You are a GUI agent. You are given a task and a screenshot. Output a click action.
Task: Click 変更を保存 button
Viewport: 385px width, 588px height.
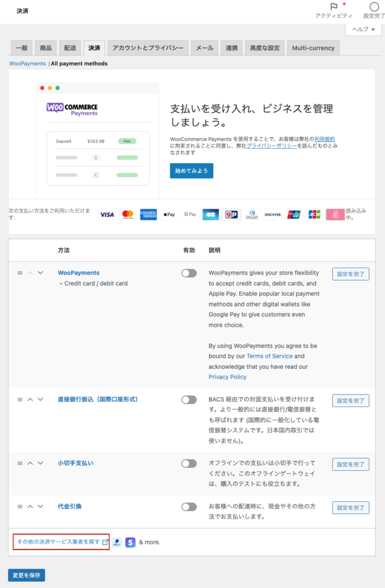pyautogui.click(x=26, y=575)
